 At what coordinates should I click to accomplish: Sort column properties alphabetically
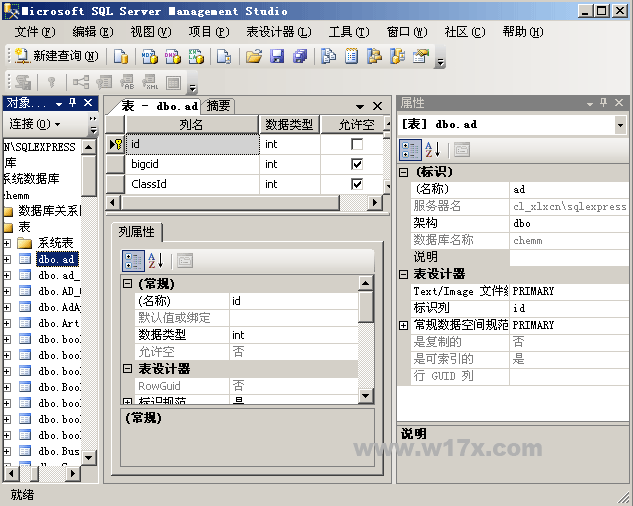click(155, 261)
